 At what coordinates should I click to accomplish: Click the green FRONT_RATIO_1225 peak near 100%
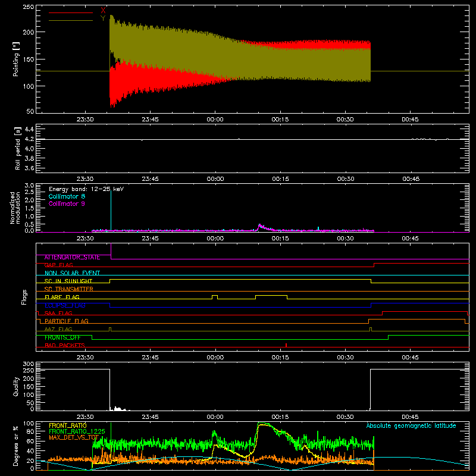(x=261, y=424)
